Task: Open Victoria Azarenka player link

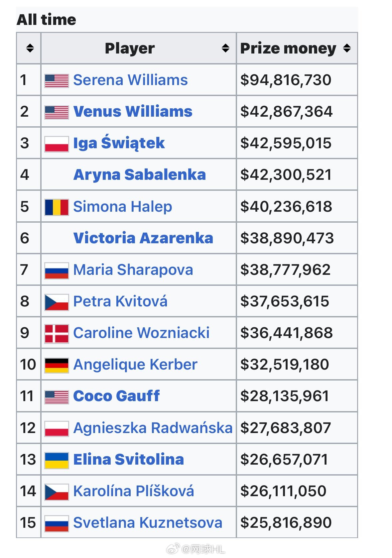Action: tap(143, 238)
